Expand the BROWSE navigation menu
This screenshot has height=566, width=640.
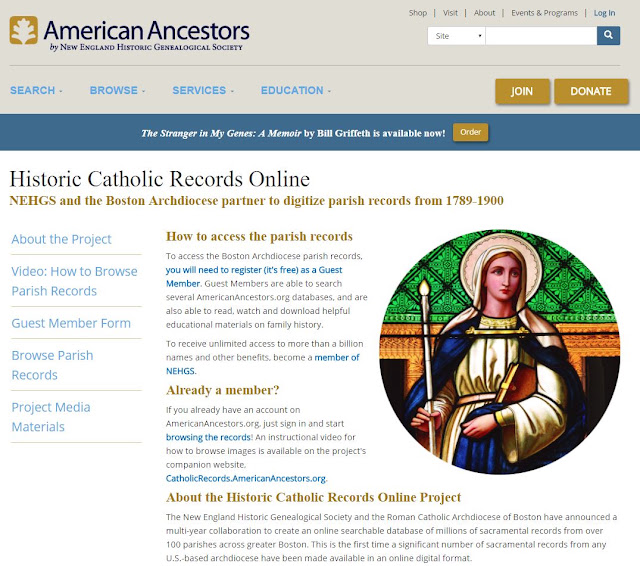[118, 90]
